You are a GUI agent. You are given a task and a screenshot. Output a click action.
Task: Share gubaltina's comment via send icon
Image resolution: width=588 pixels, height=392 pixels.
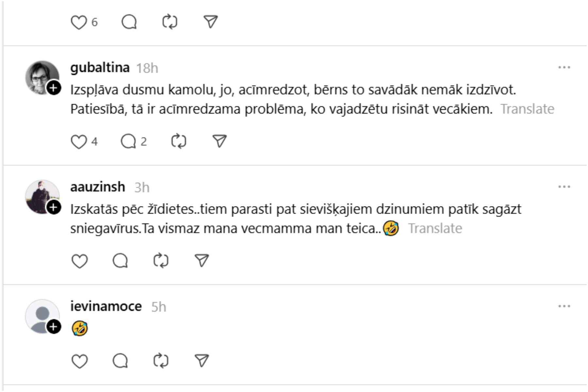click(x=220, y=141)
